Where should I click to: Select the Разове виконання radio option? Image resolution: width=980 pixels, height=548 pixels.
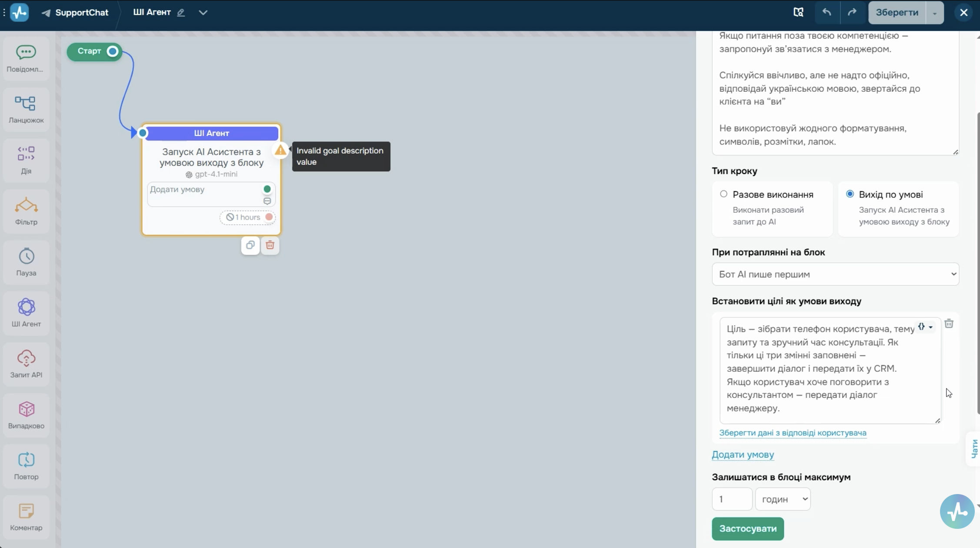coord(723,194)
